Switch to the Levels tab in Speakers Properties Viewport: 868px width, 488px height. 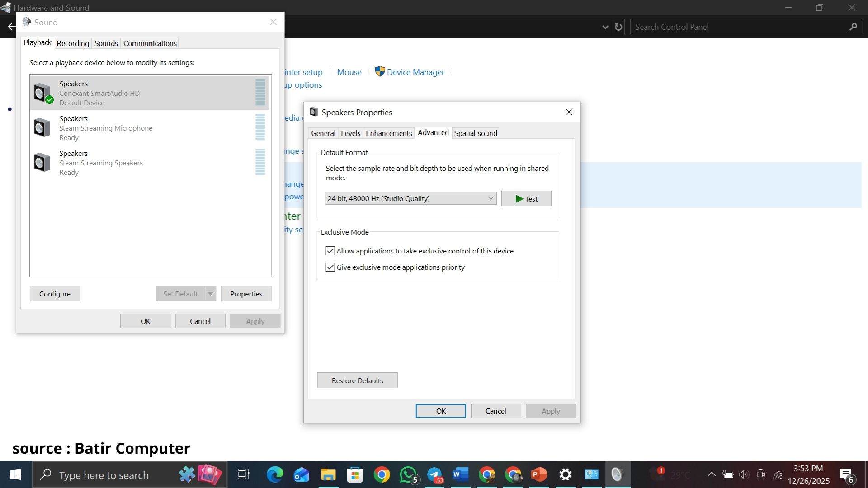point(350,133)
